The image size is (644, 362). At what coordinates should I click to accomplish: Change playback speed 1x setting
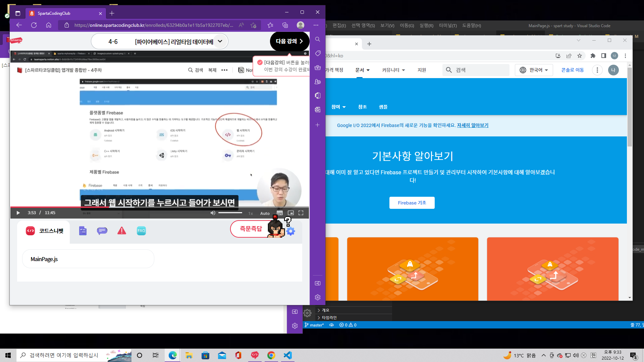click(251, 213)
